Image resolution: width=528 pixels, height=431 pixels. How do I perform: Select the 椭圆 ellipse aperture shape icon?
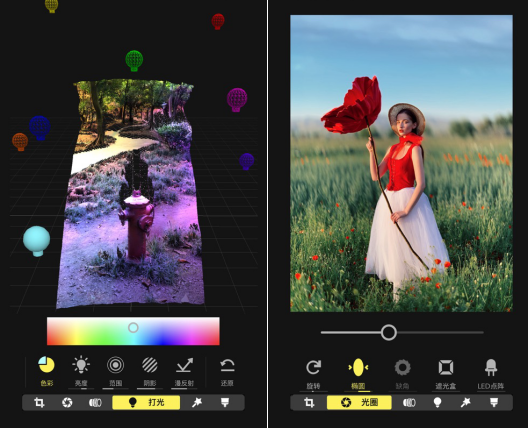[x=358, y=367]
